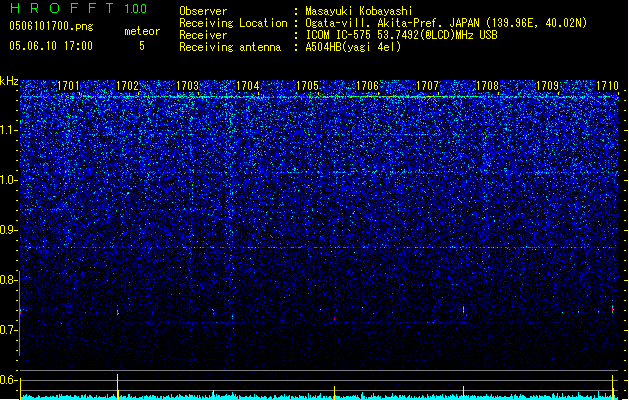629x400 pixels.
Task: Click the HROFFT 1.0.0 title text
Action: 79,8
